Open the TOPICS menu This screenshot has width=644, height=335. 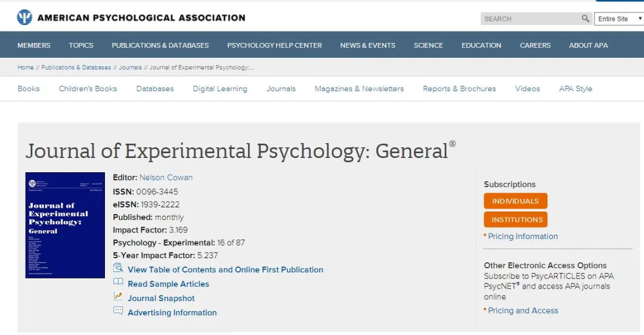pyautogui.click(x=81, y=45)
